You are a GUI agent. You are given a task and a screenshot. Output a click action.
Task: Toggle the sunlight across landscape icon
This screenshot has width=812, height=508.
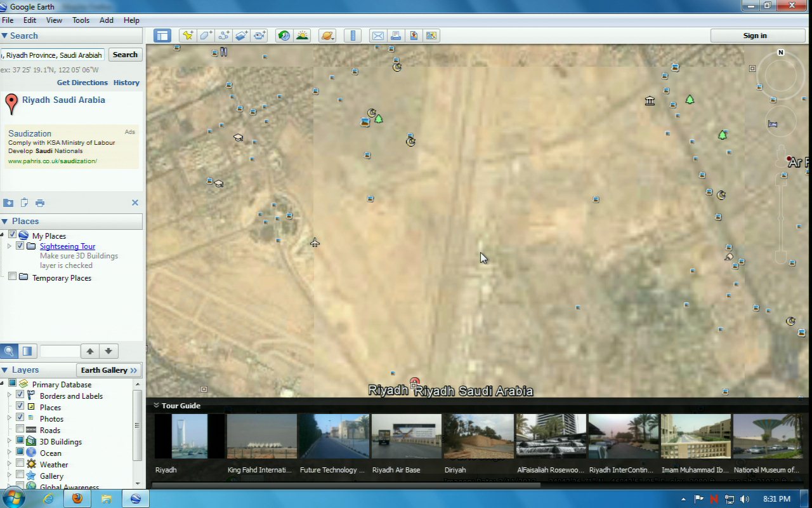(x=302, y=36)
